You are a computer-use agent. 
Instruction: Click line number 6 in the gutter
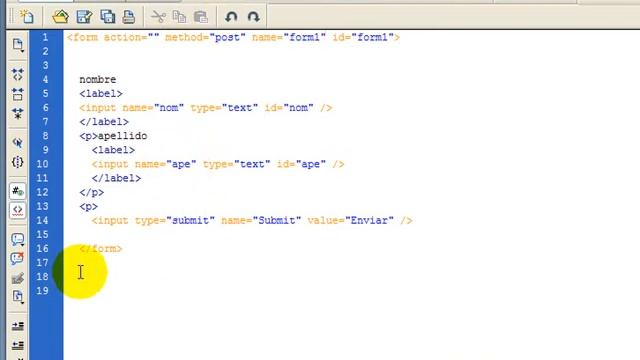coord(45,108)
